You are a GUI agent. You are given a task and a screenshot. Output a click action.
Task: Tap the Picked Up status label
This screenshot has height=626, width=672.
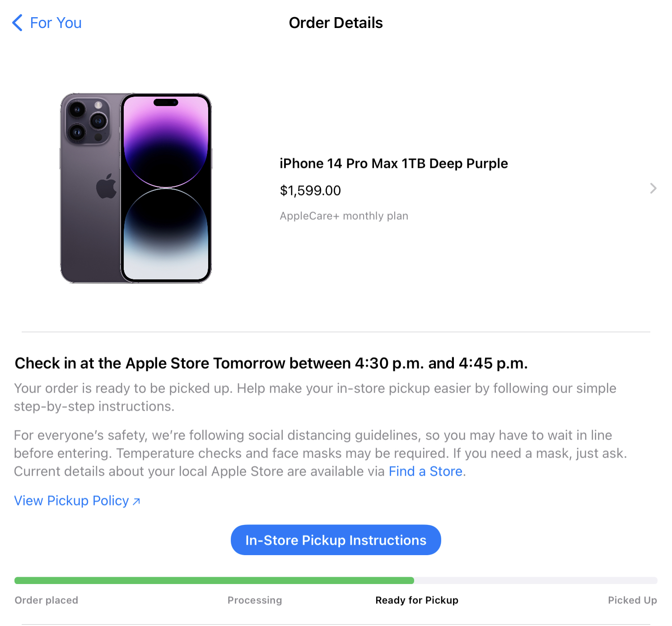pyautogui.click(x=632, y=600)
